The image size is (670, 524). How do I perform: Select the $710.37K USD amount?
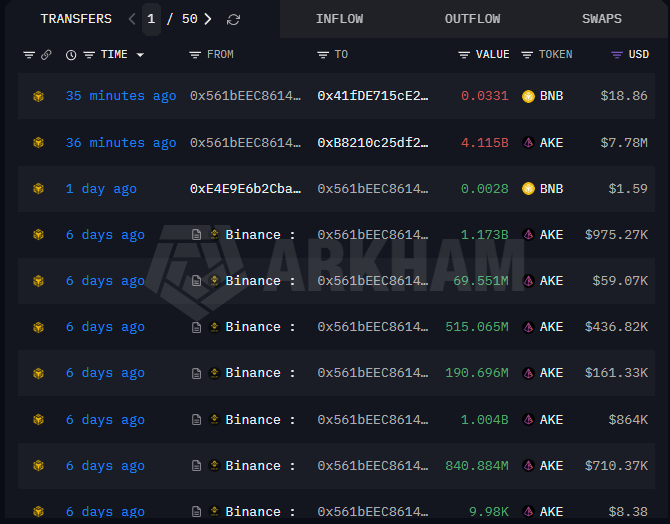[616, 465]
